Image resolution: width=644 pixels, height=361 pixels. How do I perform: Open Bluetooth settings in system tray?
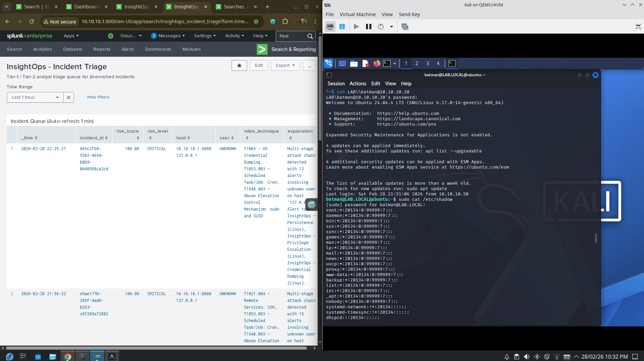coord(537,357)
